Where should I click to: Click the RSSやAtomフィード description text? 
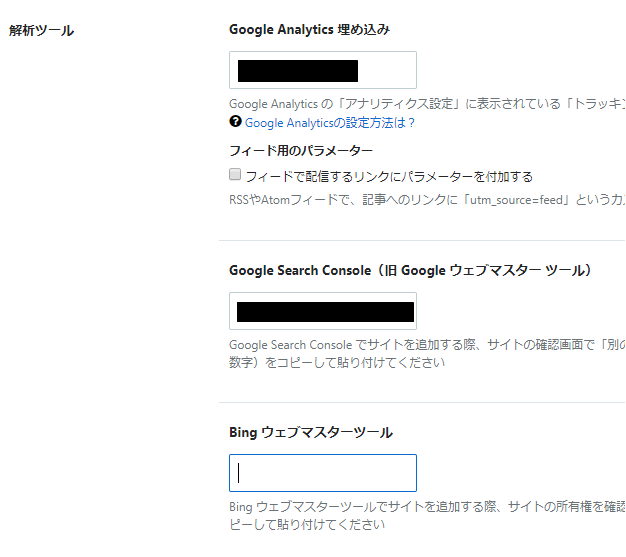427,200
